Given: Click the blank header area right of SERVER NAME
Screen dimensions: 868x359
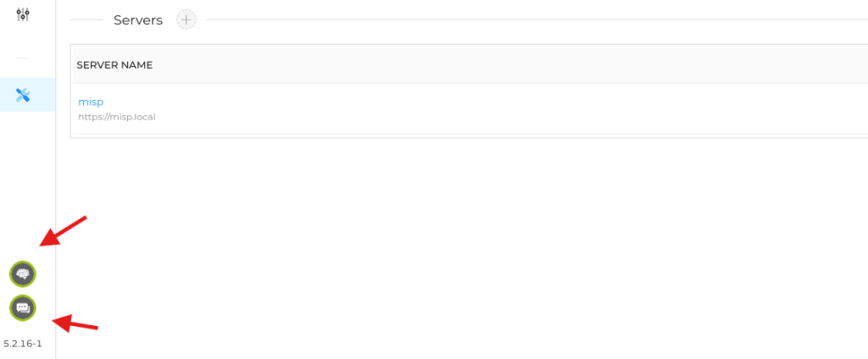Looking at the screenshot, I should [x=509, y=65].
